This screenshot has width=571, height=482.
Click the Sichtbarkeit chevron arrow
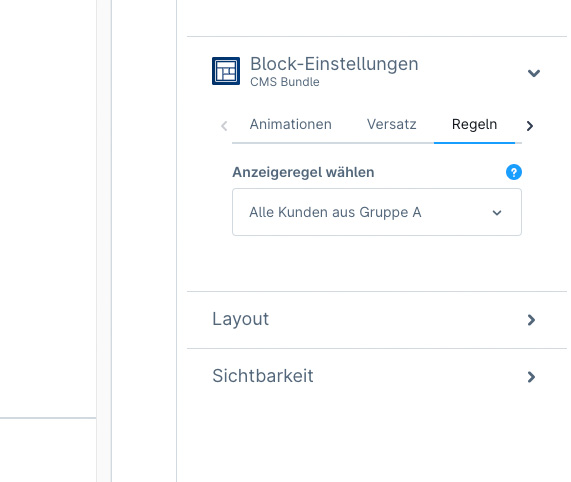[x=531, y=377]
